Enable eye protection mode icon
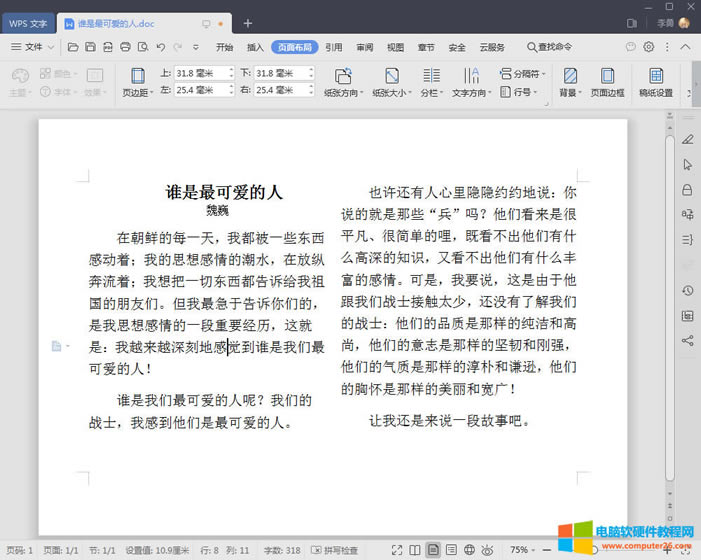 [x=487, y=550]
